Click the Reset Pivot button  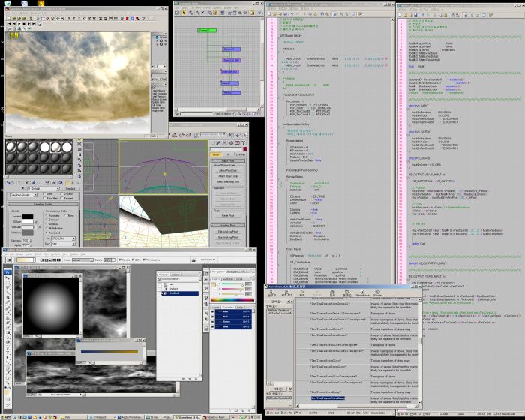228,215
